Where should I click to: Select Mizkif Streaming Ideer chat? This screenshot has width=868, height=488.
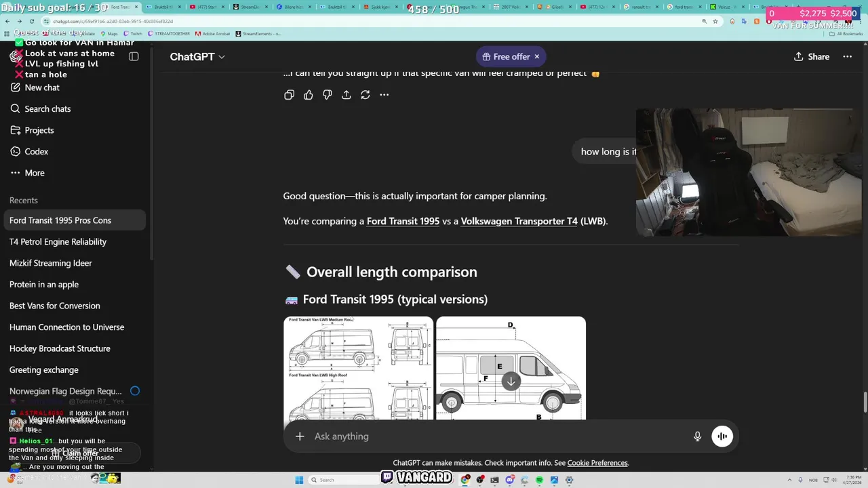(75, 263)
